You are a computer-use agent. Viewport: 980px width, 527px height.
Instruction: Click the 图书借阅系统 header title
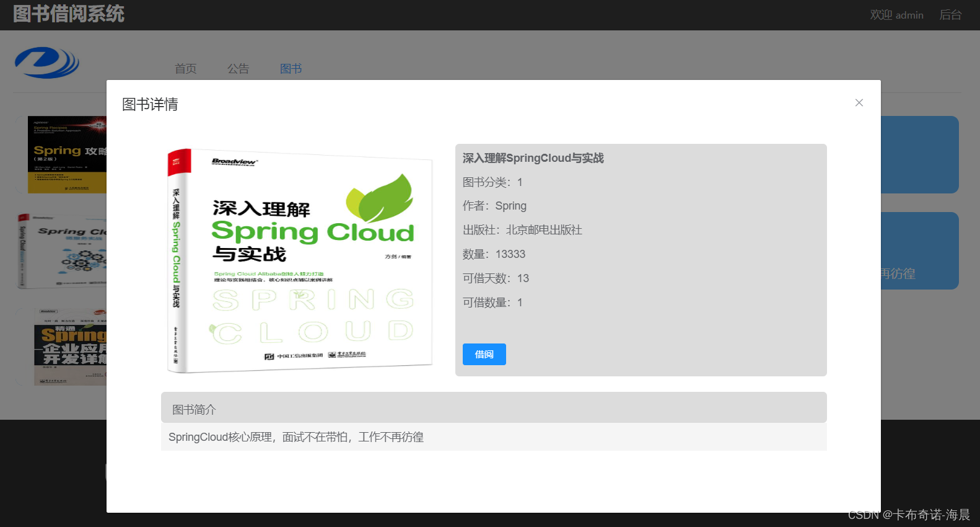point(69,14)
